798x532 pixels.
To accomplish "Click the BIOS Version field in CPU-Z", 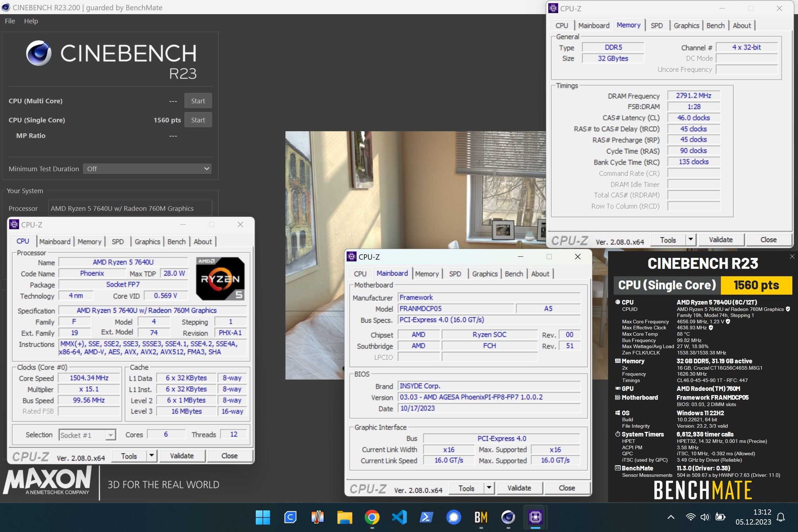I will click(x=489, y=397).
